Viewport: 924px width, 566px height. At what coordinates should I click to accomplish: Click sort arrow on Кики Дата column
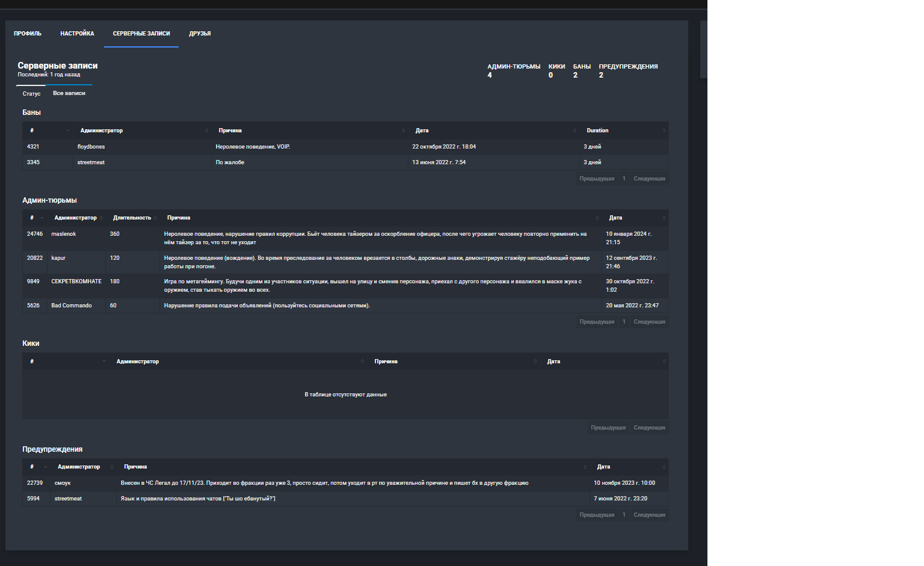coord(664,361)
